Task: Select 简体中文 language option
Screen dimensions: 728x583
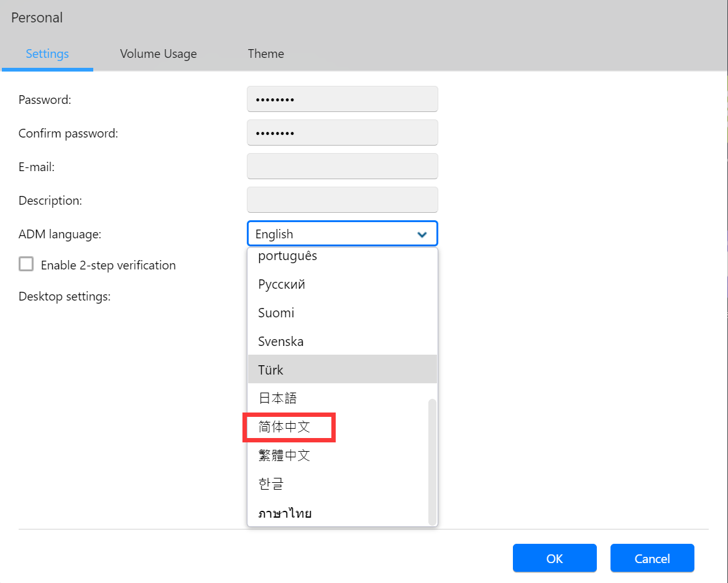Action: click(x=284, y=427)
